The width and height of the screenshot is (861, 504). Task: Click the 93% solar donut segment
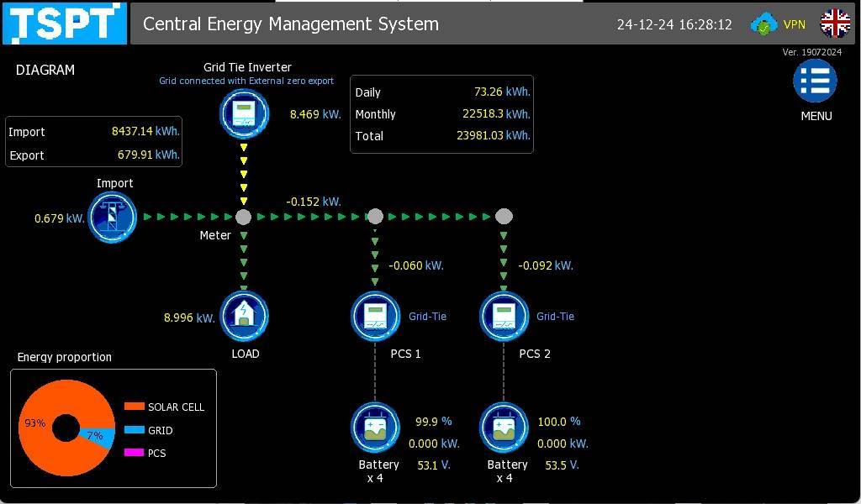pos(35,423)
